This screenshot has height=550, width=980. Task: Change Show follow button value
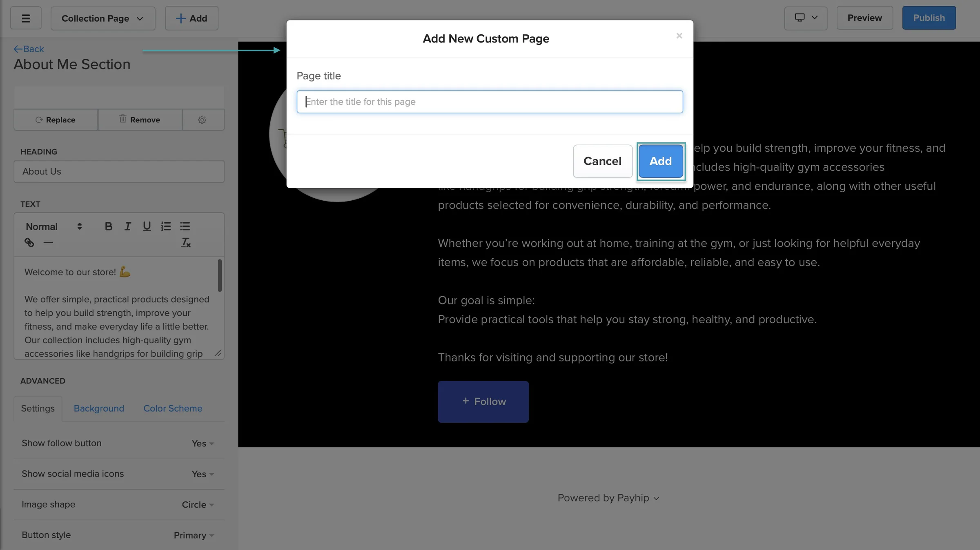tap(203, 444)
